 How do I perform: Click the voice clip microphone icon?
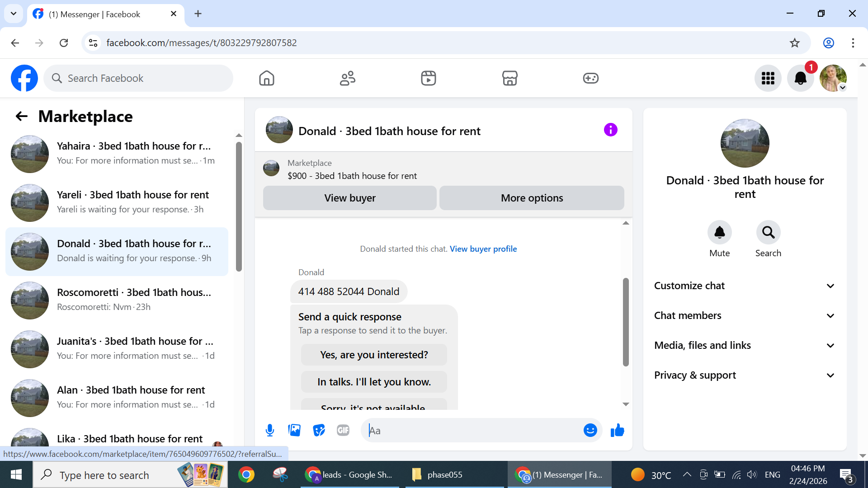[270, 430]
